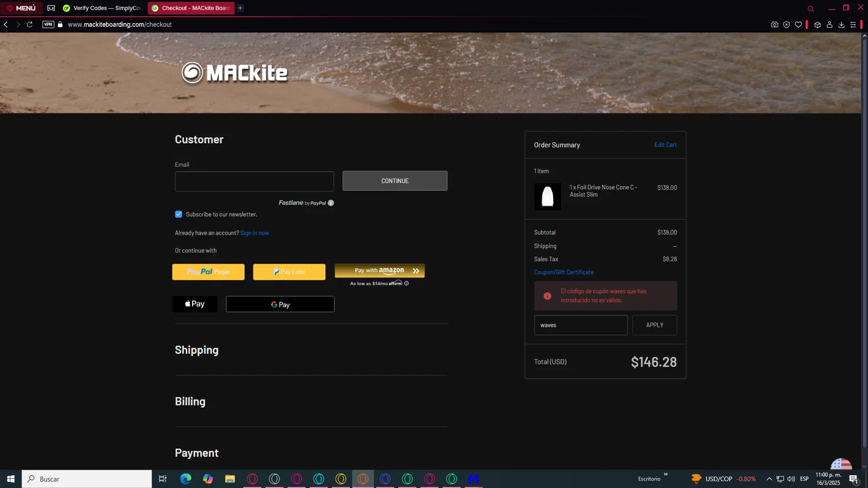Click the page vertical scrollbar

point(865,243)
